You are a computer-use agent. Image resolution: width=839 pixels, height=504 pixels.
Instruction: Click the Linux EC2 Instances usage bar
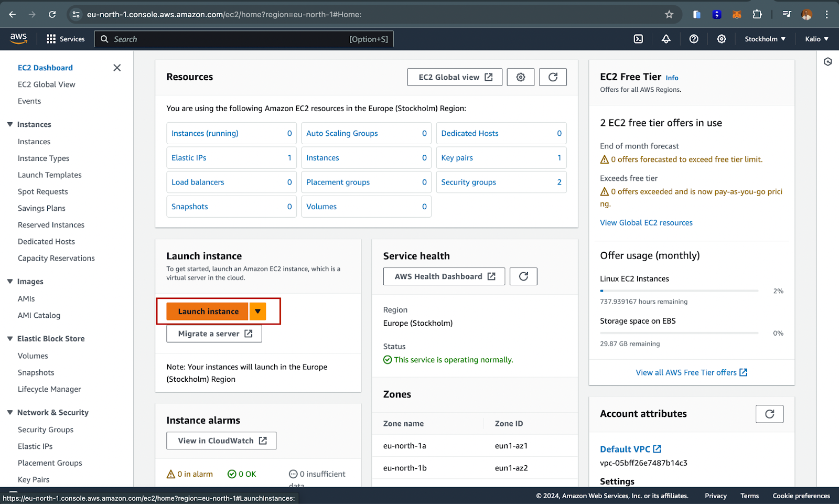[679, 291]
